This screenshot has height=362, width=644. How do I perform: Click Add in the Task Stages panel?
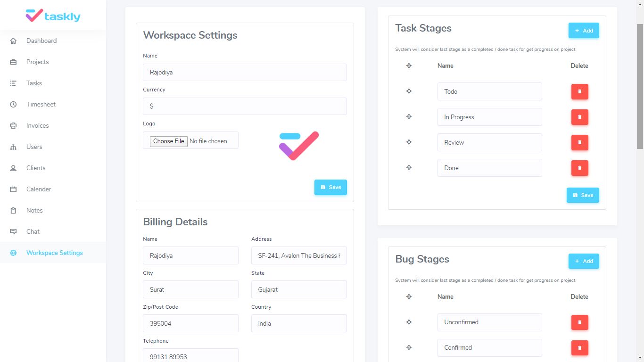(x=584, y=30)
